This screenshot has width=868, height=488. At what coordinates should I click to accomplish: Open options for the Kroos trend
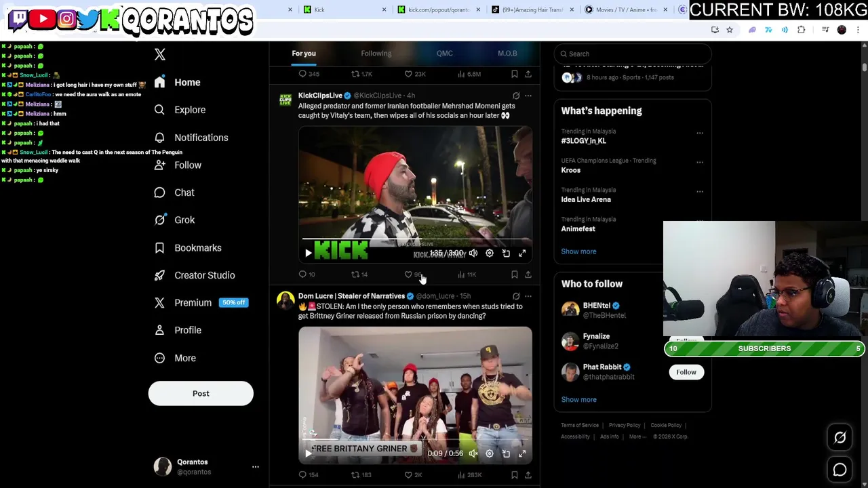click(700, 162)
